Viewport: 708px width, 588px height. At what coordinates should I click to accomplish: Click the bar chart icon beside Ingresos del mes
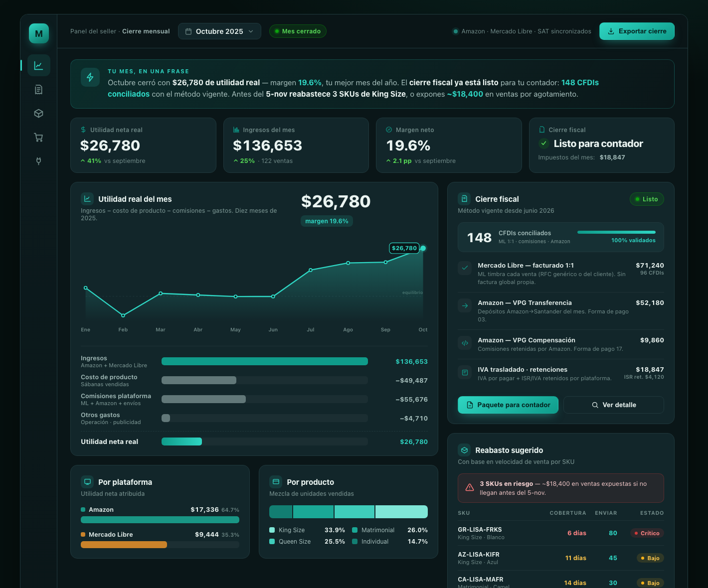(x=236, y=130)
